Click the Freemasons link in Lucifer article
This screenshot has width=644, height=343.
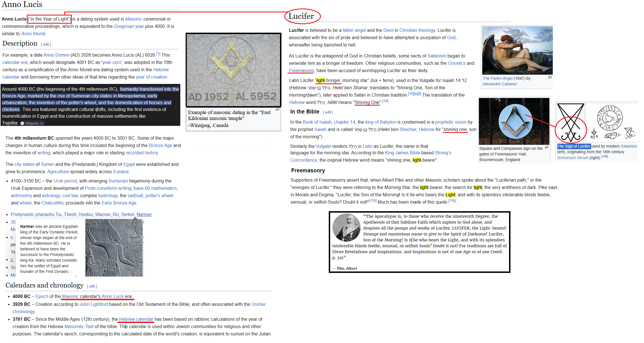click(301, 71)
